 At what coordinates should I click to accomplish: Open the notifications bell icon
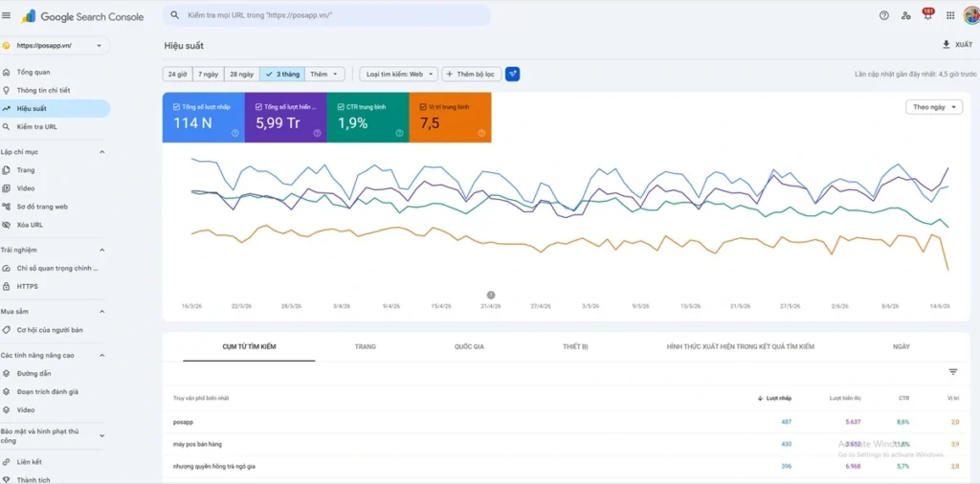tap(928, 15)
